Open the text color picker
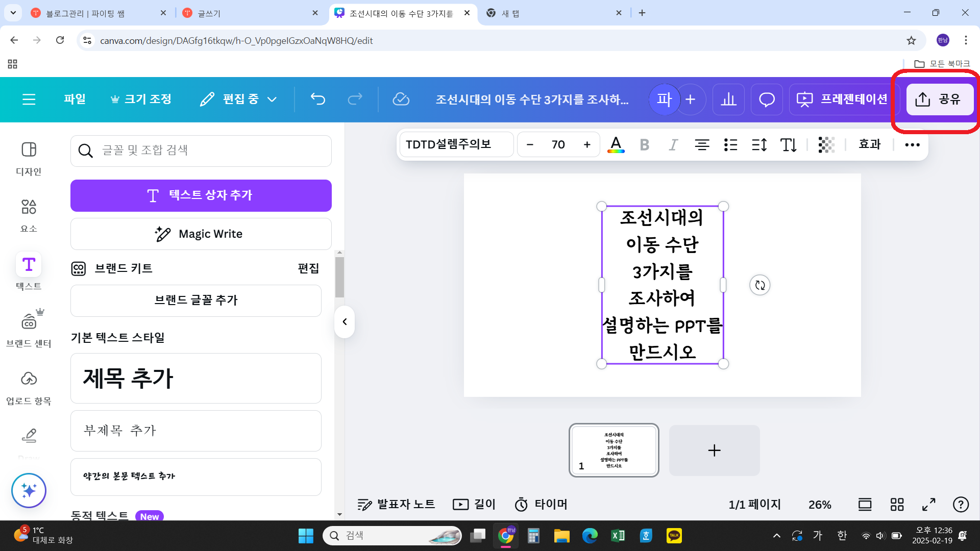This screenshot has height=551, width=980. point(616,145)
